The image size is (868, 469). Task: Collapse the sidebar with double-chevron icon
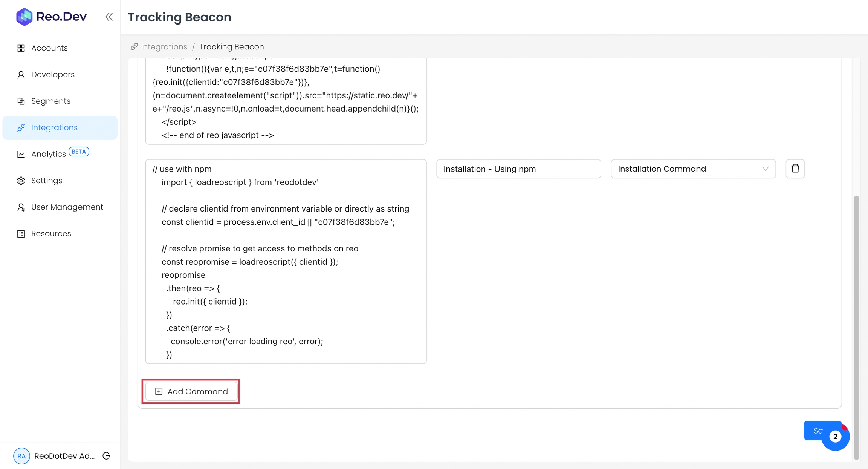[109, 17]
